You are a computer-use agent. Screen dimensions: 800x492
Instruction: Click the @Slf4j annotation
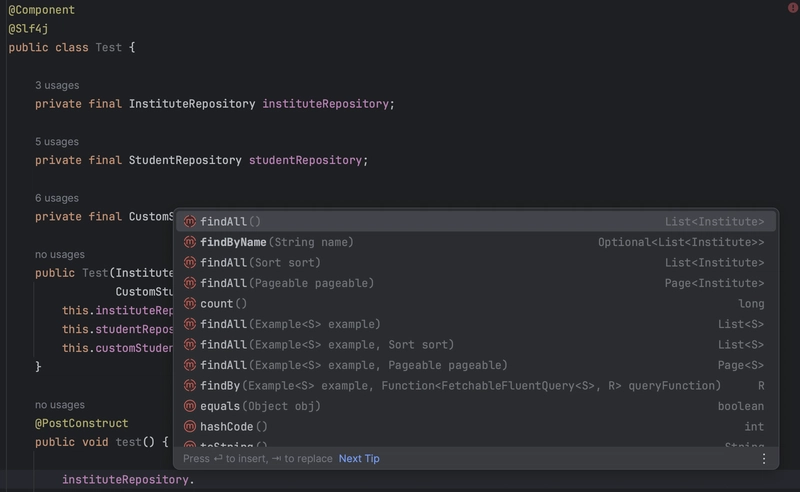28,29
